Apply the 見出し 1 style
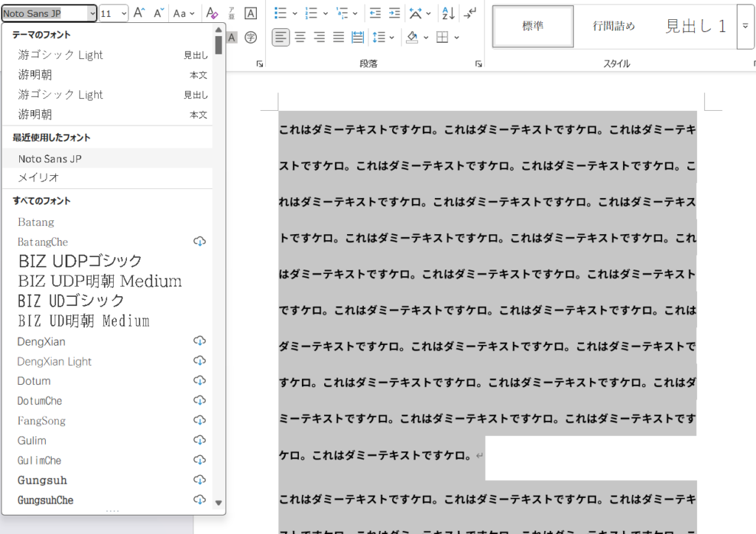Image resolution: width=756 pixels, height=534 pixels. (695, 27)
